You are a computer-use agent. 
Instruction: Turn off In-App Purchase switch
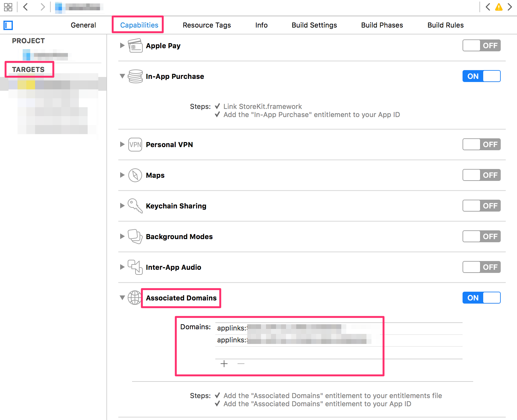click(x=482, y=76)
